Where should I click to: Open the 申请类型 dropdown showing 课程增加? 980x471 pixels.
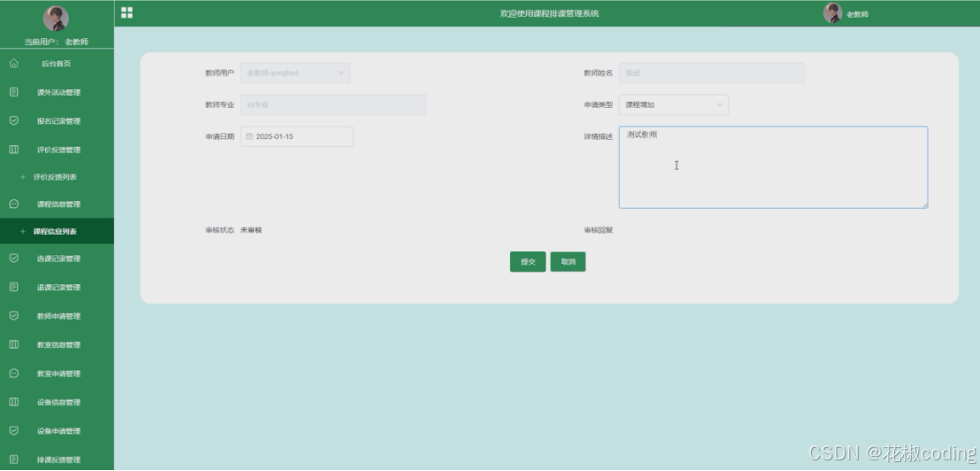pos(673,104)
